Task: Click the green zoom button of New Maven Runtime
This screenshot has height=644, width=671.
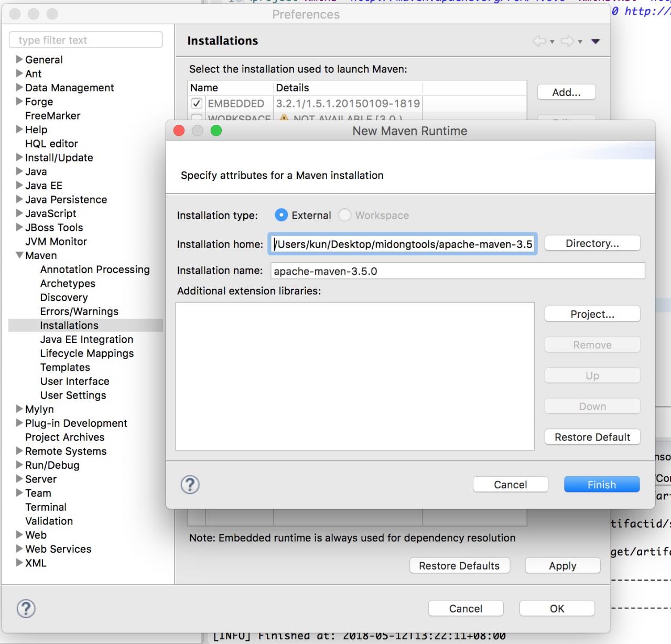Action: click(216, 131)
